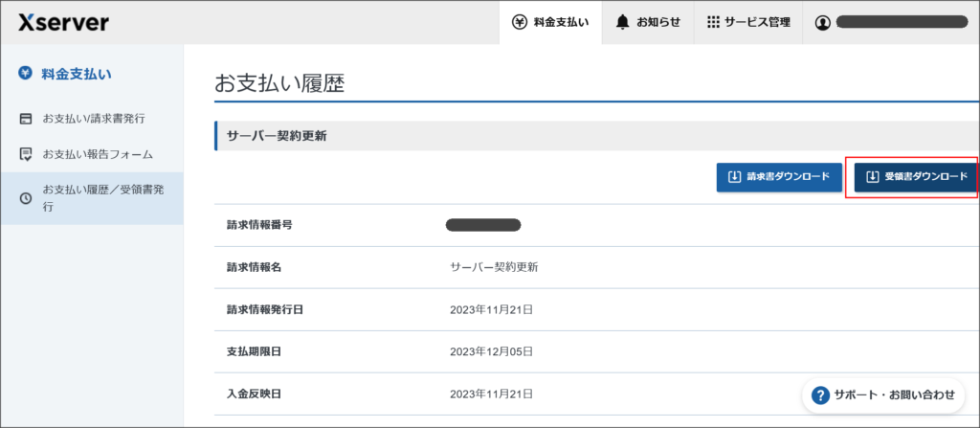Viewport: 980px width, 428px height.
Task: Click the Xserver logo
Action: pyautogui.click(x=63, y=22)
